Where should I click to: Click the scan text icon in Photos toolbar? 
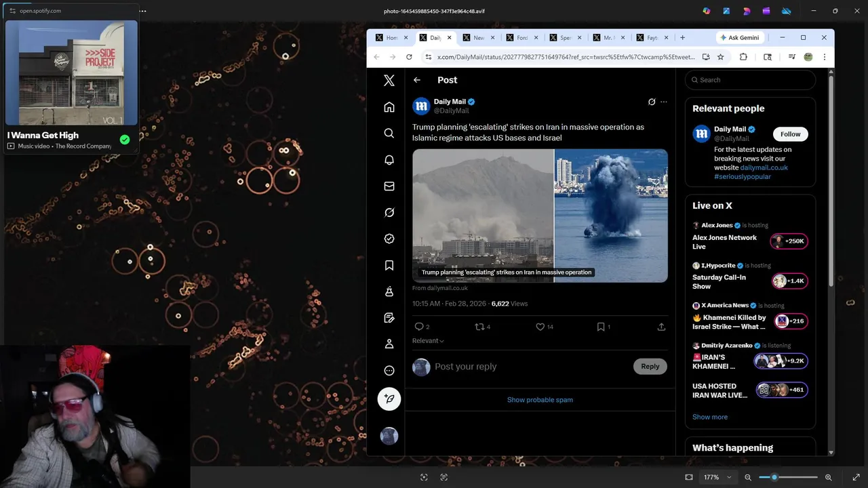(444, 477)
